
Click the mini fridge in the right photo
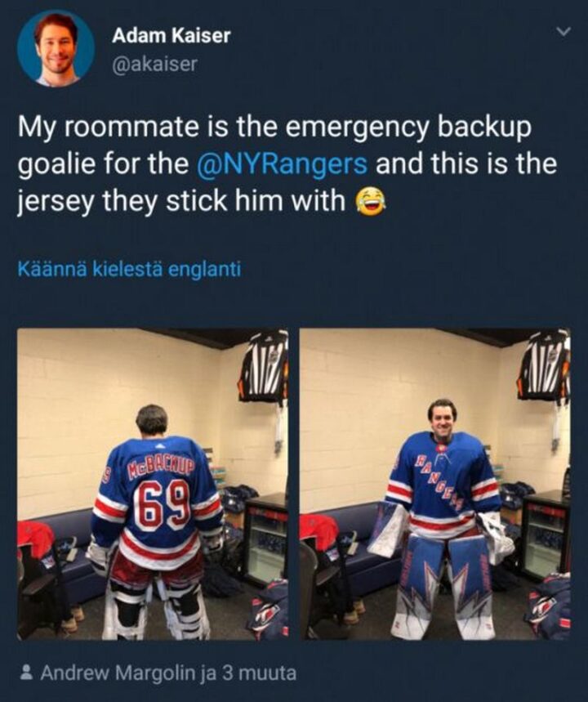coord(546,534)
